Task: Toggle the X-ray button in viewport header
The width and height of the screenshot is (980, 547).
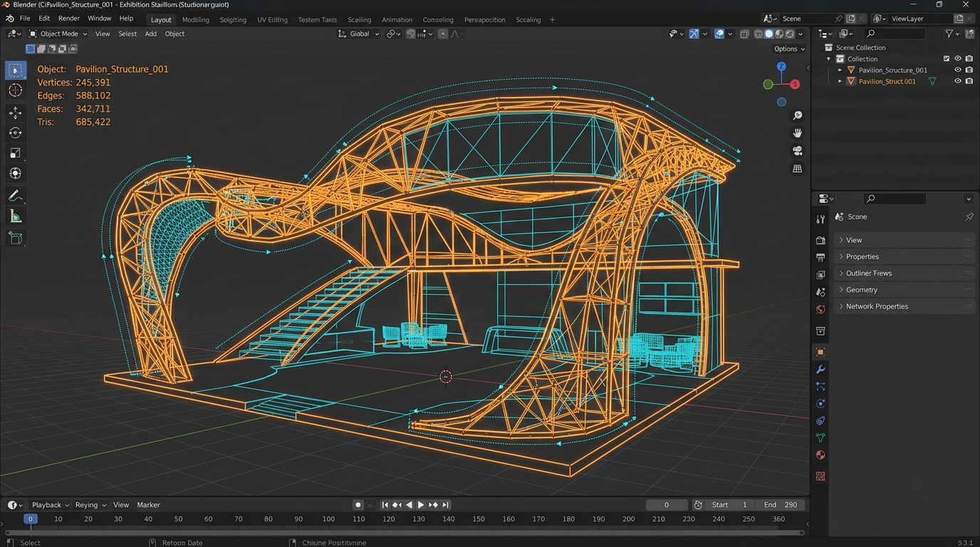Action: click(744, 33)
